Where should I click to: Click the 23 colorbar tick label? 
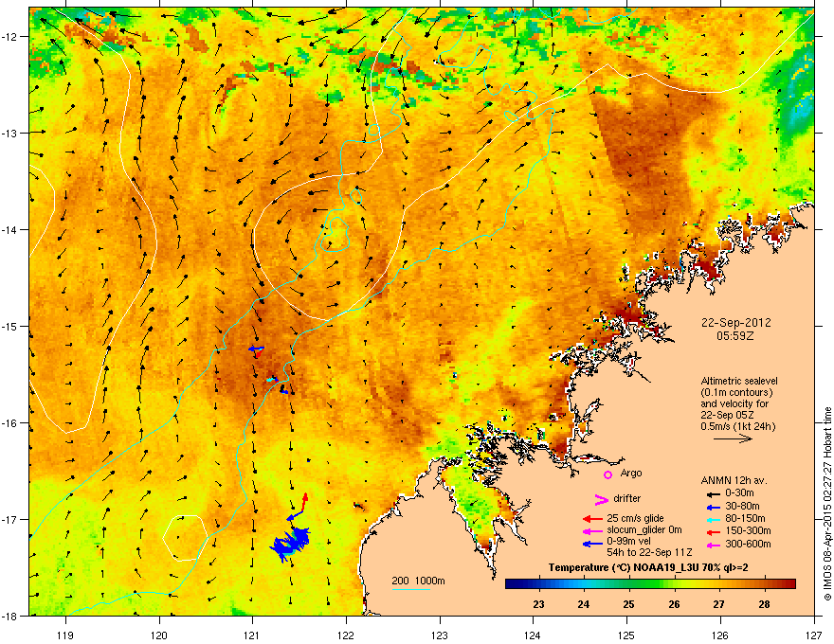[x=538, y=604]
